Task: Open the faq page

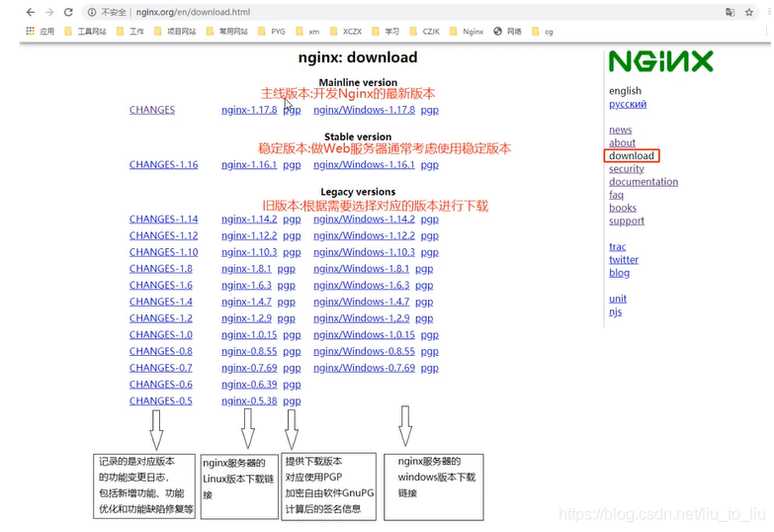Action: 616,195
